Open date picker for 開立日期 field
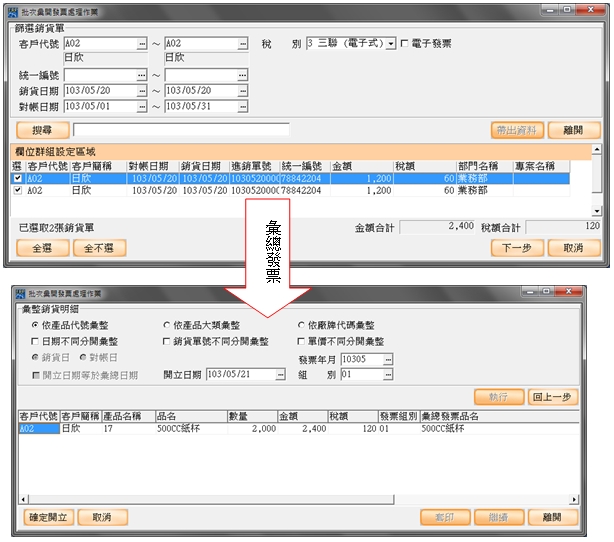 [283, 374]
